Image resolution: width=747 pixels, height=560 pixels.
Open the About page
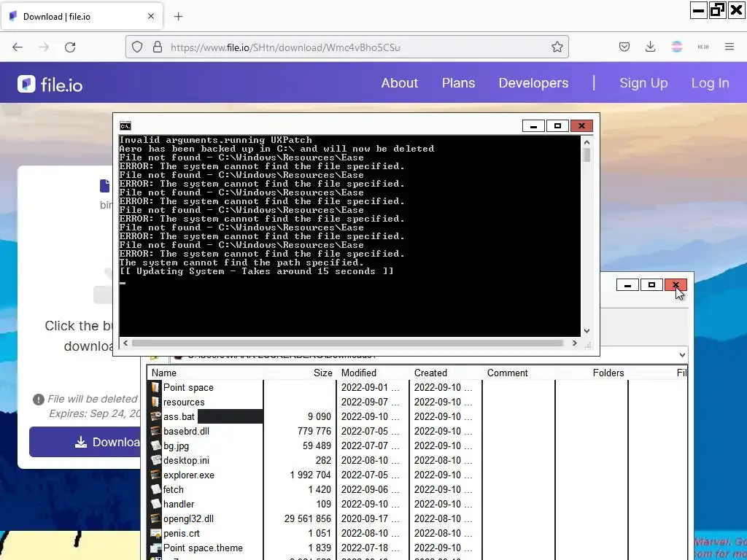[399, 83]
